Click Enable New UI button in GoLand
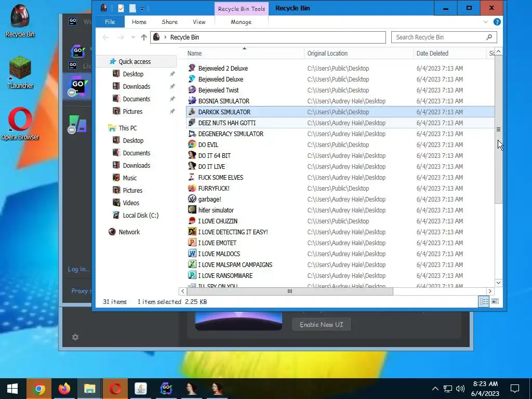The image size is (532, 399). pos(321,325)
